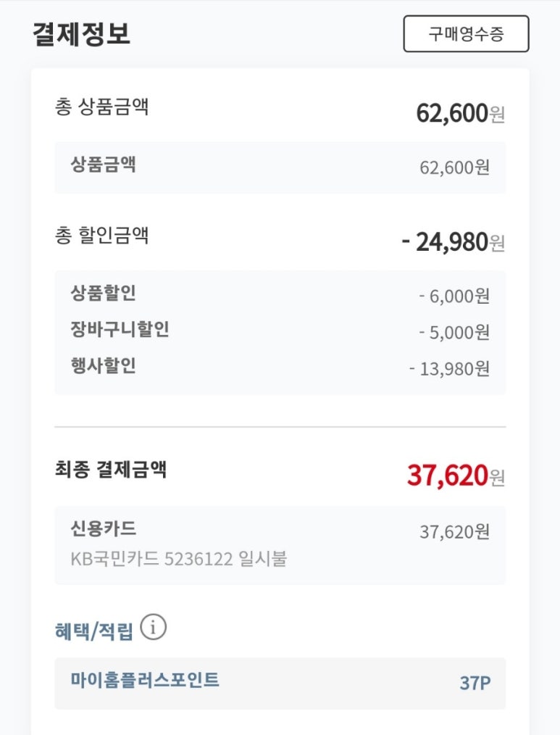Click the -13,980원 event discount amount
Screen dimensions: 560x735
pos(449,368)
